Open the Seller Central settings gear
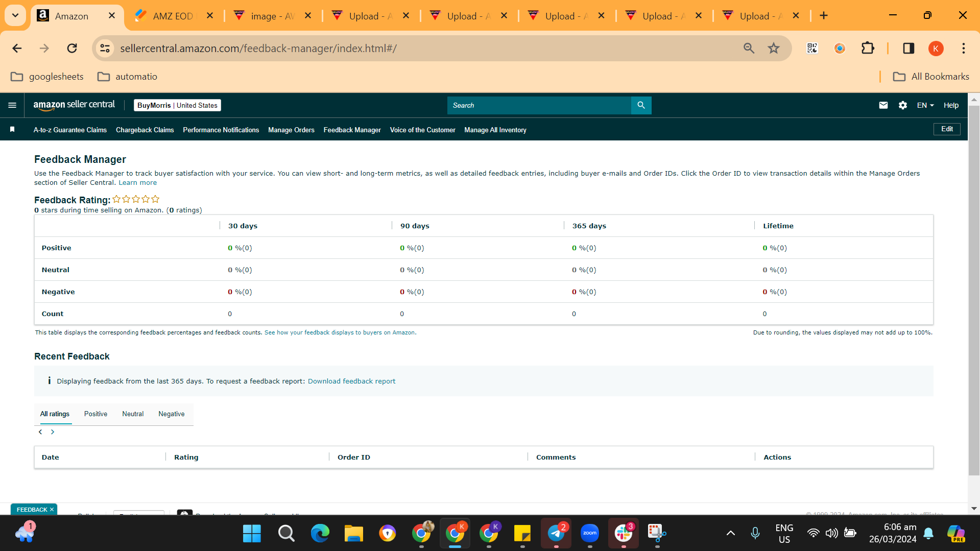This screenshot has height=551, width=980. 902,105
